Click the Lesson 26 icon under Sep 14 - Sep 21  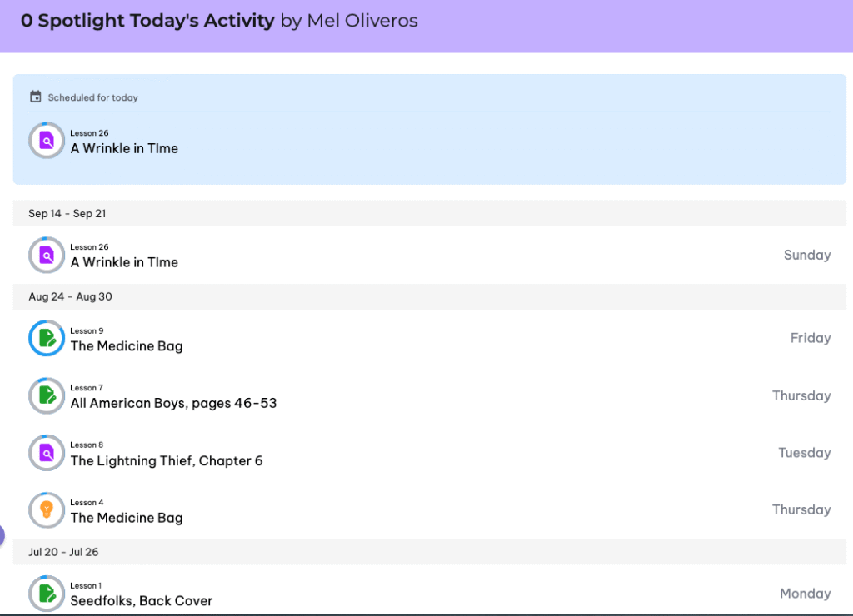[47, 256]
